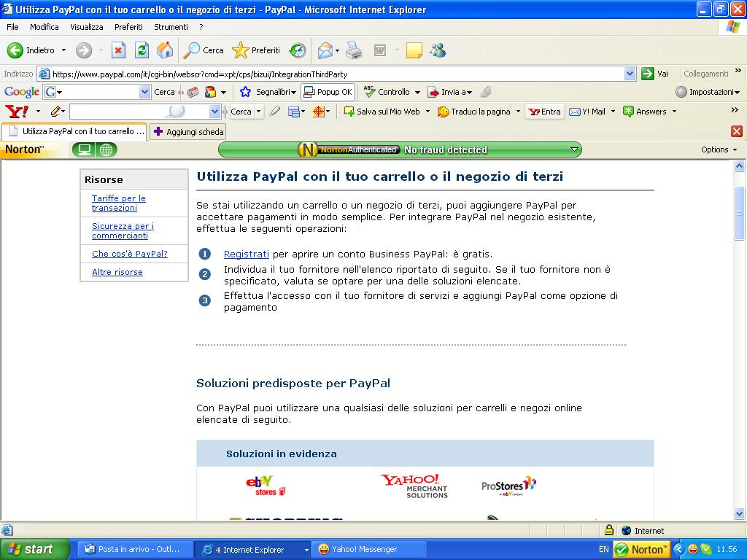Open the Altre risorse link

pos(117,272)
